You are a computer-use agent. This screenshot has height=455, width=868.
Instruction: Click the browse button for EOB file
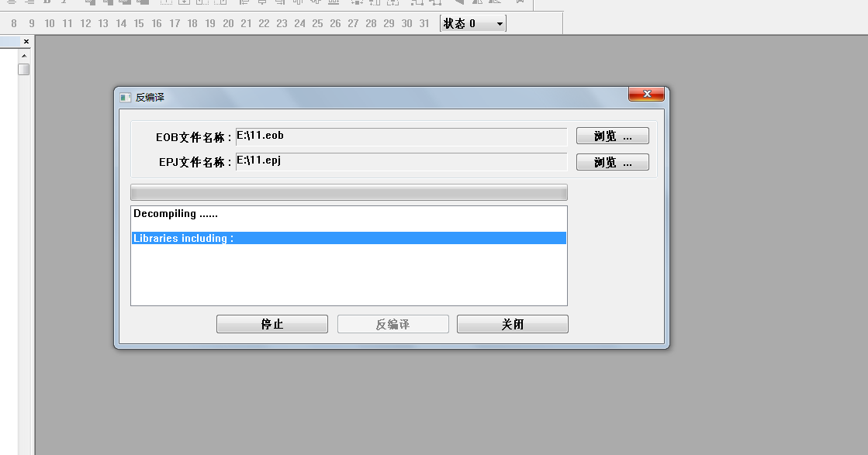click(x=612, y=136)
